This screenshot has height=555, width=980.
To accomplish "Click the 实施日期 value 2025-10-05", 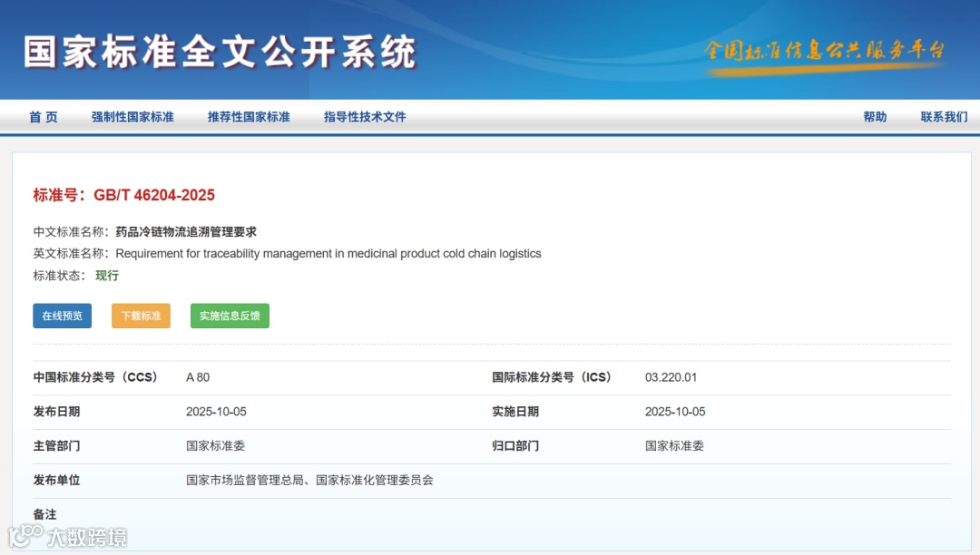I will click(x=675, y=412).
